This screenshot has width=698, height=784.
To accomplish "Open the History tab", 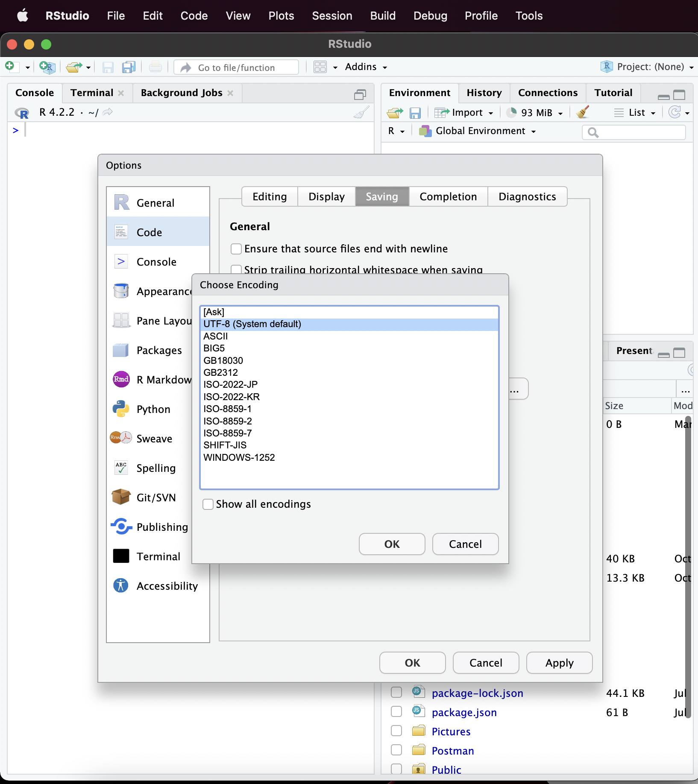I will 484,93.
